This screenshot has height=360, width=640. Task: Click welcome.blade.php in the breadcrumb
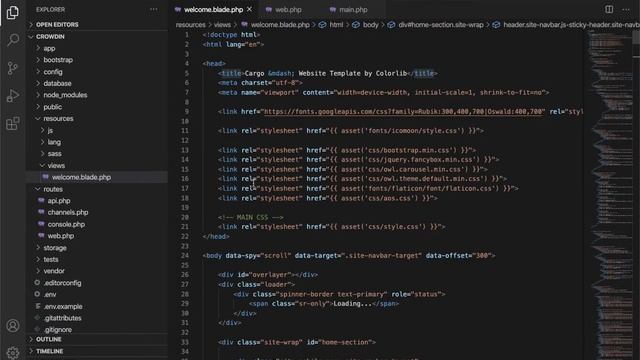tap(280, 25)
